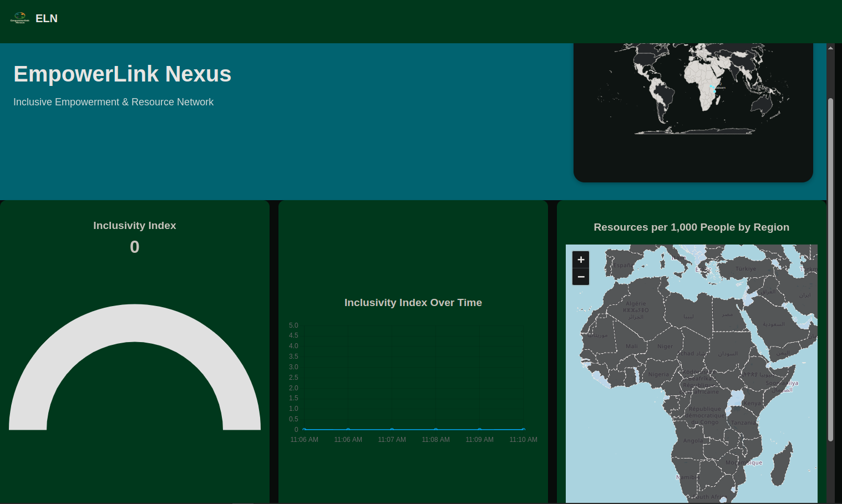Screen dimensions: 842x504
Task: Click the page vertical scrollbar thumb
Action: pyautogui.click(x=830, y=269)
